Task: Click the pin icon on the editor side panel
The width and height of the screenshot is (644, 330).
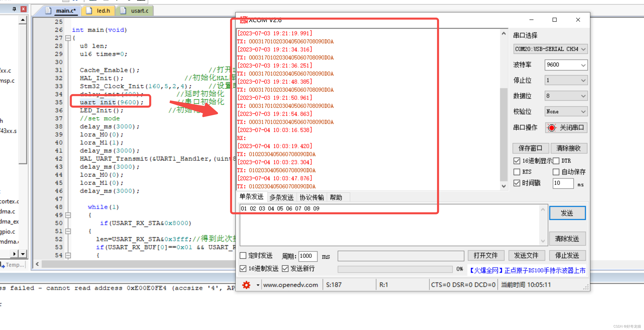Action: [x=14, y=9]
